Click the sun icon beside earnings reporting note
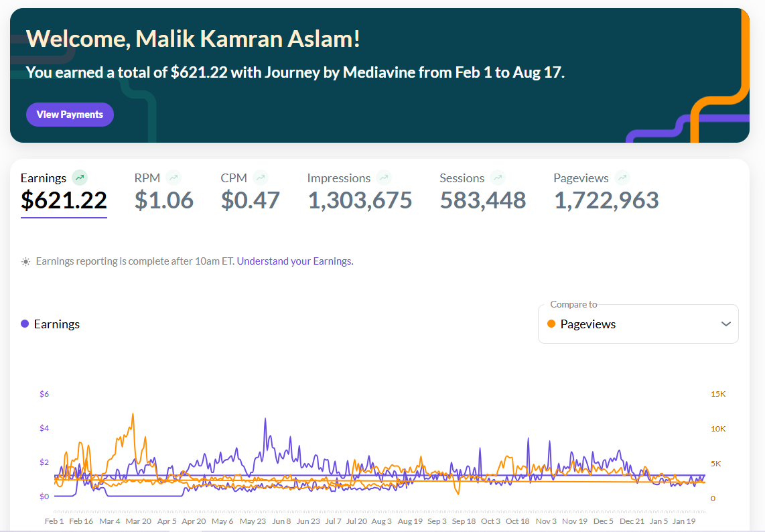 tap(26, 261)
